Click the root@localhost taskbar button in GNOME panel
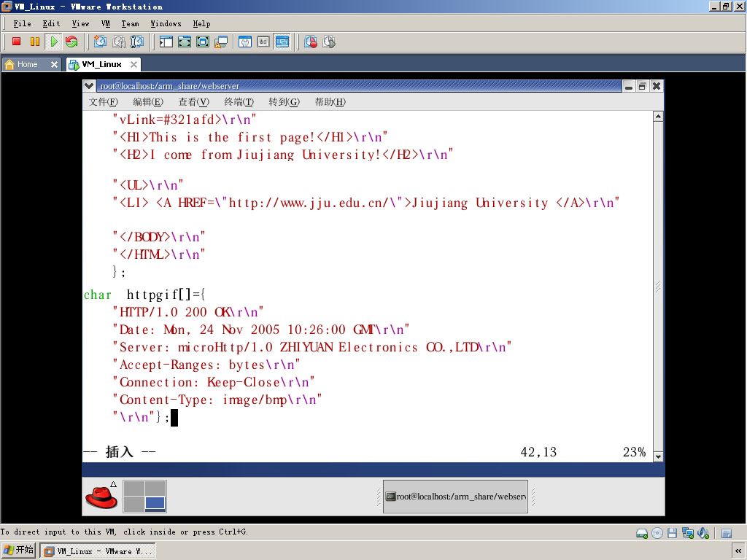This screenshot has height=560, width=747. 455,496
